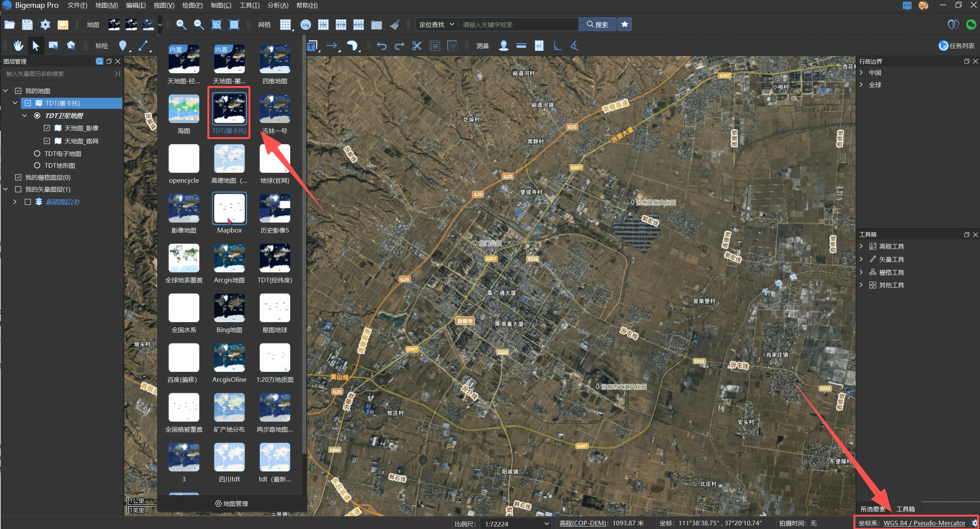
Task: Toggle the 新建图层(3) checkbox
Action: (x=28, y=202)
